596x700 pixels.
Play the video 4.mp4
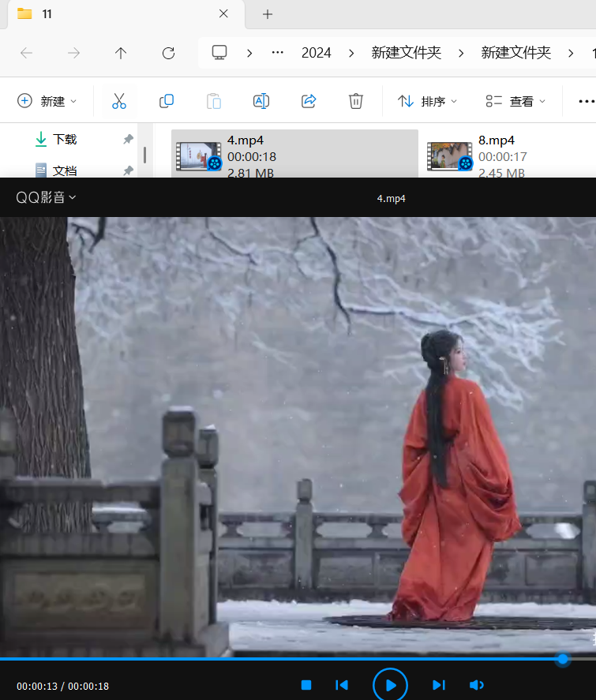click(x=390, y=685)
